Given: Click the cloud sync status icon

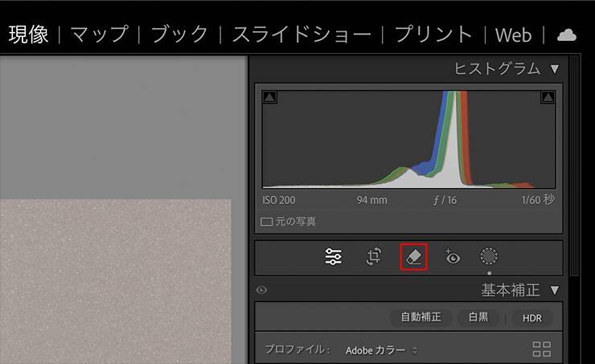Looking at the screenshot, I should (567, 35).
